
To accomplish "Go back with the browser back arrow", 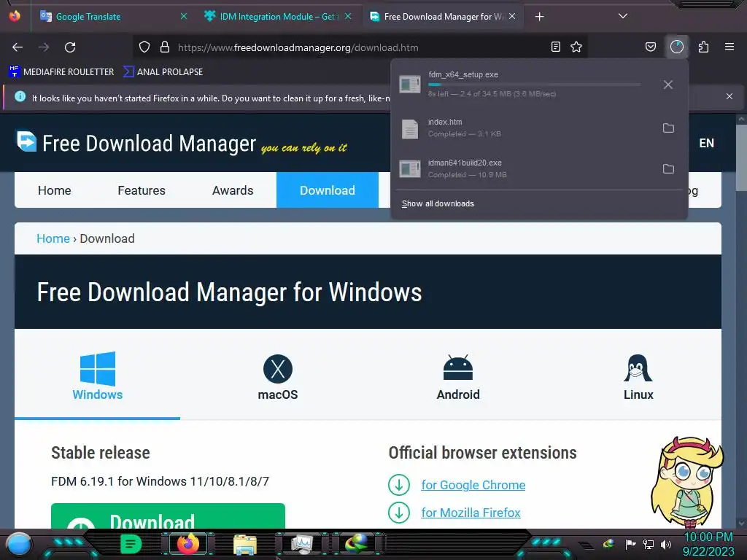I will click(x=18, y=47).
